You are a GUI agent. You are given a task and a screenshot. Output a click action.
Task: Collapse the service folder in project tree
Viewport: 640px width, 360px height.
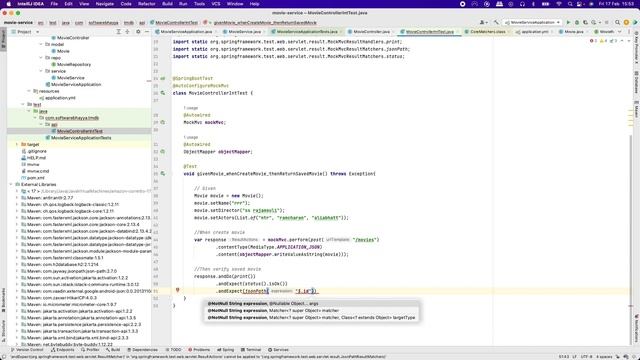[x=41, y=71]
